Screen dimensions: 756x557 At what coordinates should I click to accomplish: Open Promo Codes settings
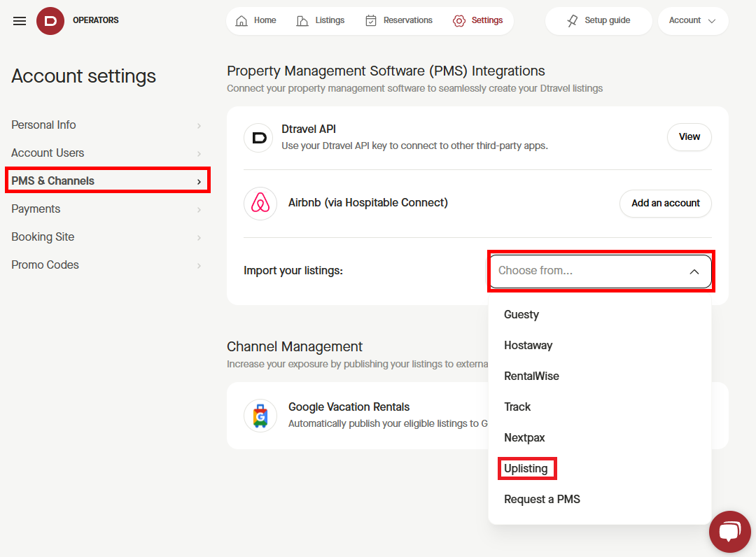(x=107, y=265)
